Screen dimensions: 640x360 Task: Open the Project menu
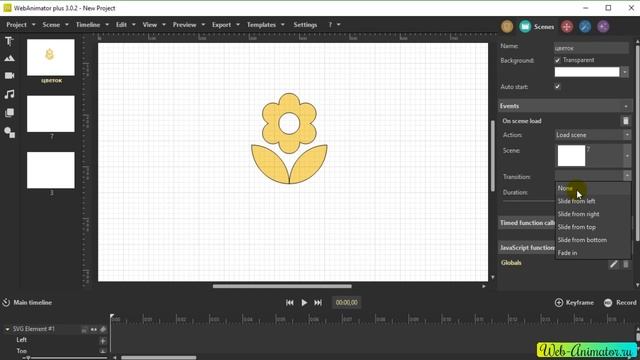point(20,24)
